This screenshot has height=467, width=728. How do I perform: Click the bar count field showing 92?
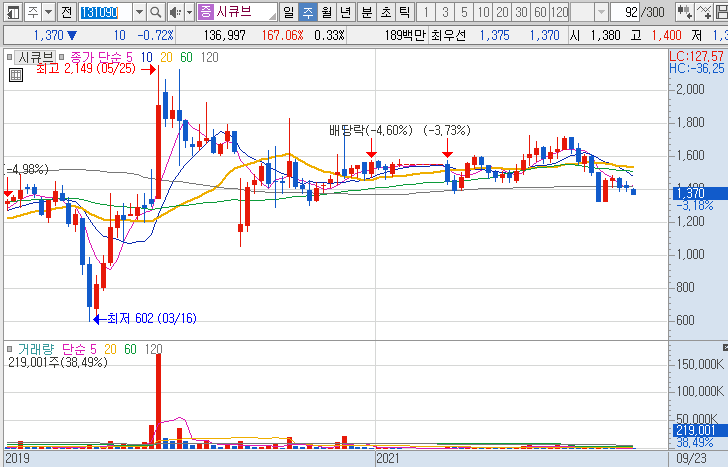coord(625,12)
